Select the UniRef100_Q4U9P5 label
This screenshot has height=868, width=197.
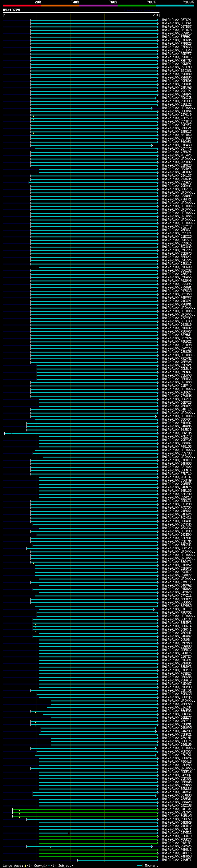(x=177, y=728)
